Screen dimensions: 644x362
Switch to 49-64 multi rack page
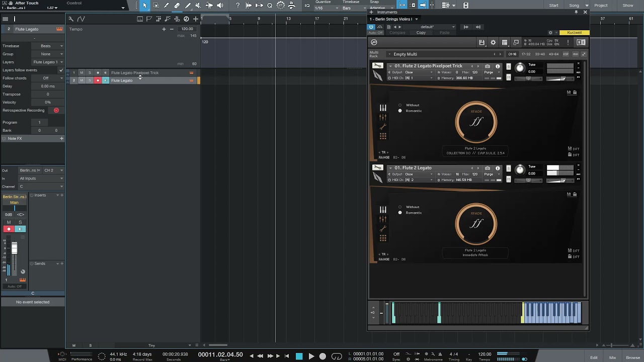point(553,54)
